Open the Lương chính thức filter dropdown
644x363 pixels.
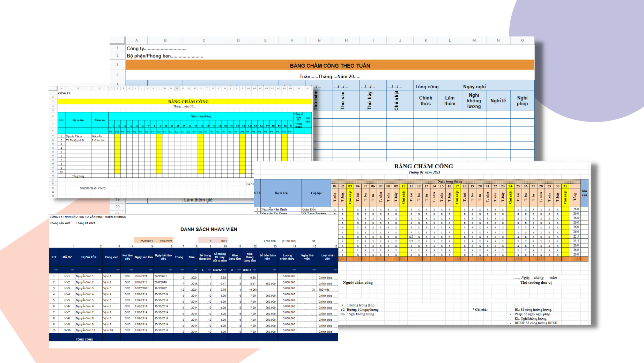(294, 270)
